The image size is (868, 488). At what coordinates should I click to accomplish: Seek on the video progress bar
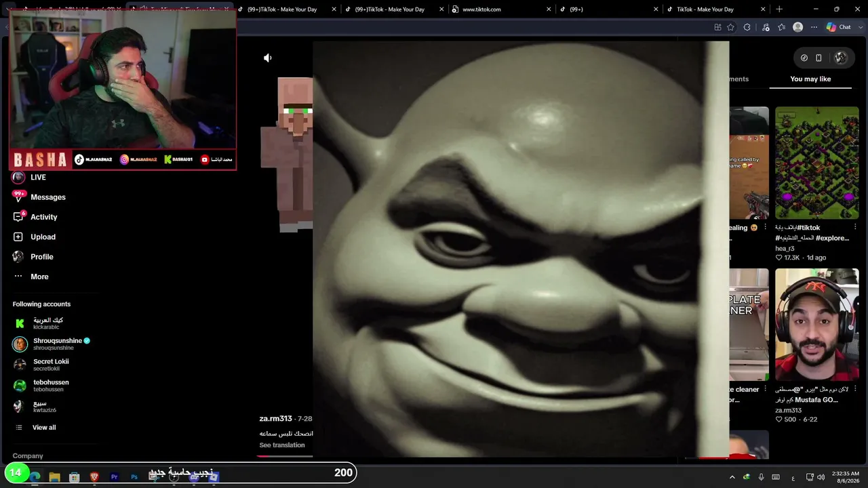coord(285,456)
